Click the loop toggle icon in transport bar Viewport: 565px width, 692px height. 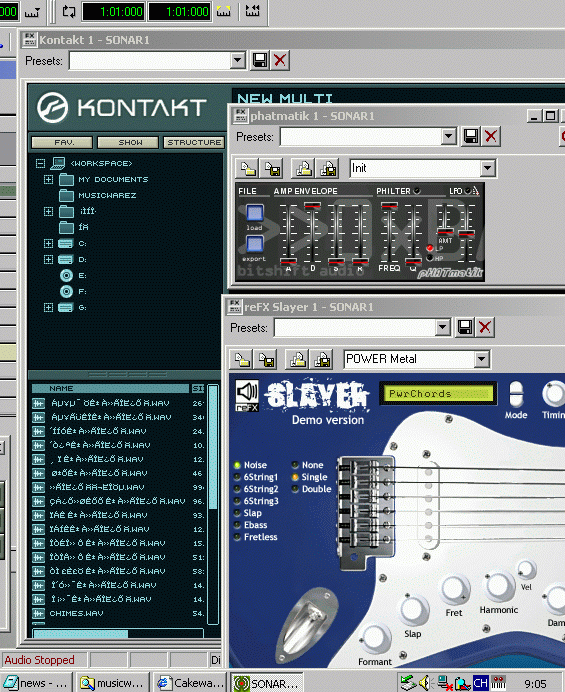pos(69,11)
